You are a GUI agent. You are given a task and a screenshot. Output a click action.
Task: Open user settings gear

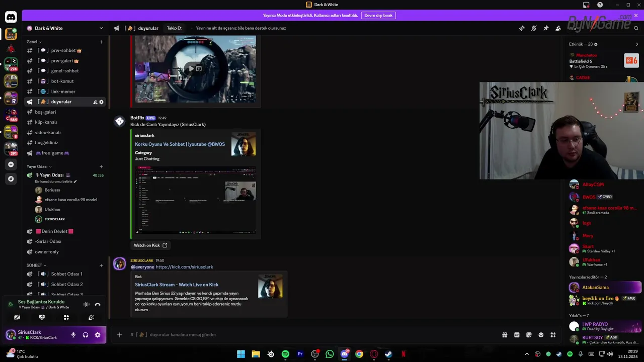(98, 335)
